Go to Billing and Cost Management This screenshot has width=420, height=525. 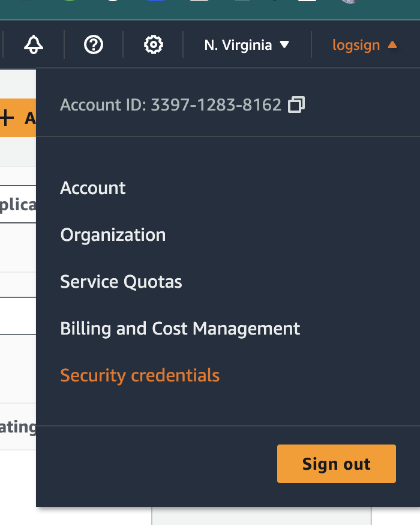pos(180,329)
